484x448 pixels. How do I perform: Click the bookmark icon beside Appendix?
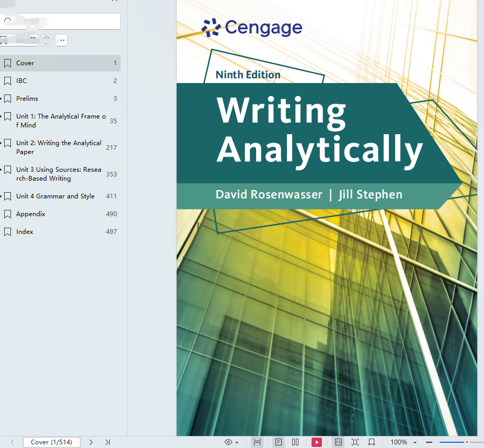8,214
